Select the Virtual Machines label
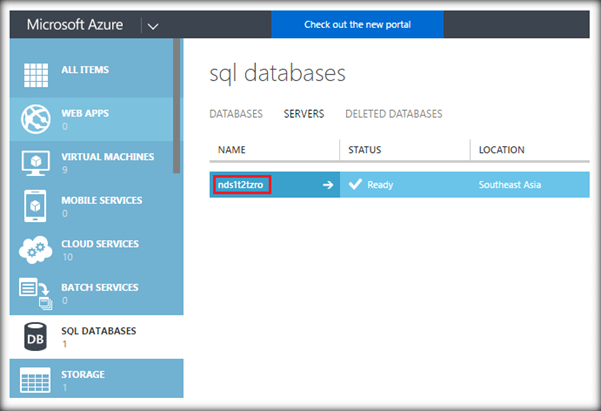The width and height of the screenshot is (601, 411). tap(108, 157)
